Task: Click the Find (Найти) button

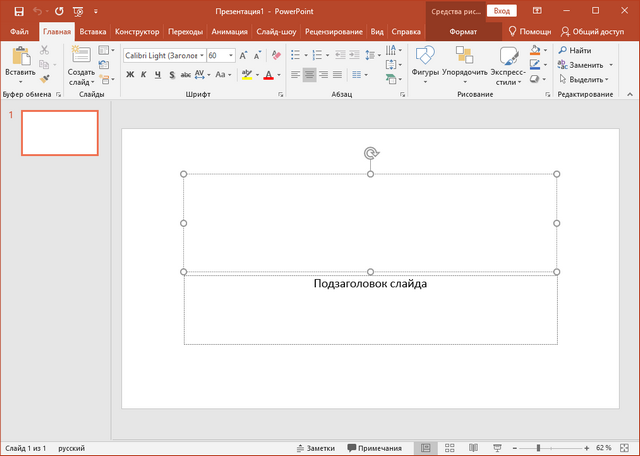Action: 574,50
